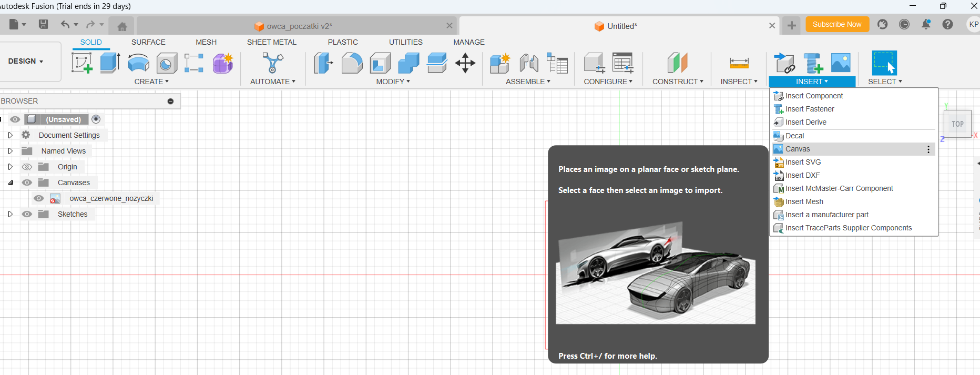Collapse the Browser panel

click(x=170, y=101)
